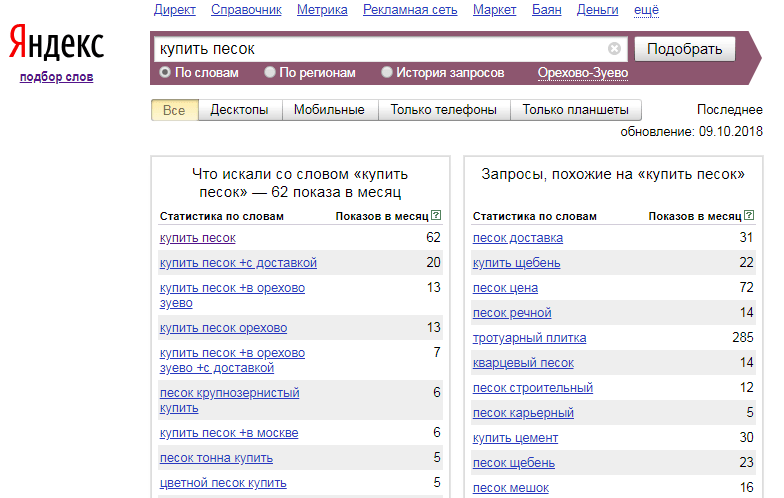This screenshot has width=784, height=498.
Task: Open the "песок карьерный" similar query
Action: [x=524, y=413]
